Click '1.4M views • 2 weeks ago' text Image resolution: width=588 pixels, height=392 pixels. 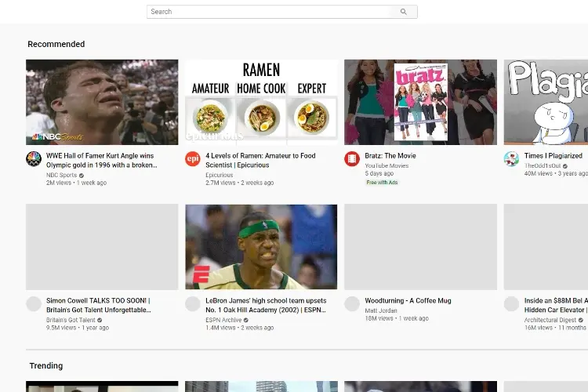click(240, 328)
